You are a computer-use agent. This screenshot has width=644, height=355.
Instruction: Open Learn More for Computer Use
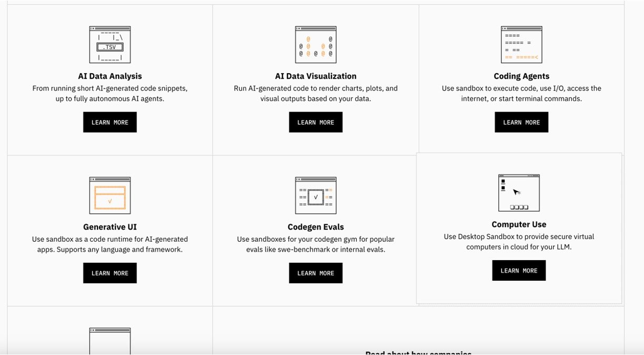[x=519, y=270]
